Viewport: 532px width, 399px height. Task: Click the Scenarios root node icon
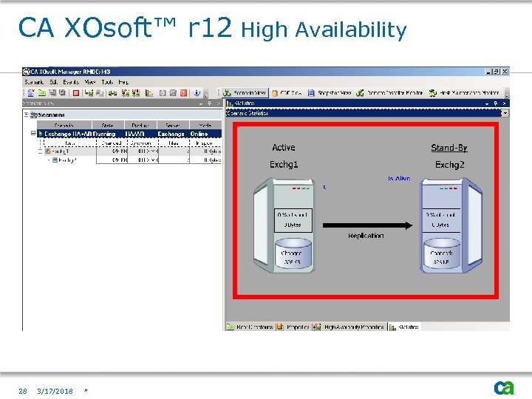click(33, 115)
